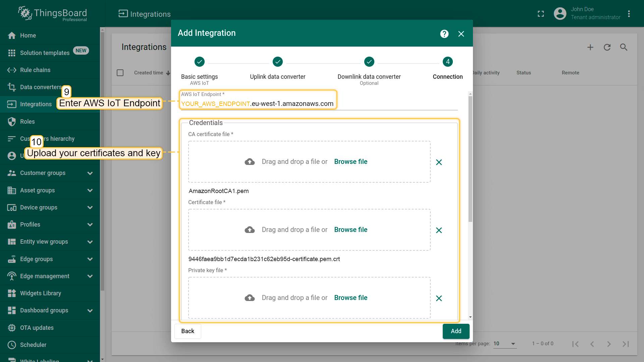Open help for Add Integration dialog
The height and width of the screenshot is (362, 644).
[x=444, y=34]
